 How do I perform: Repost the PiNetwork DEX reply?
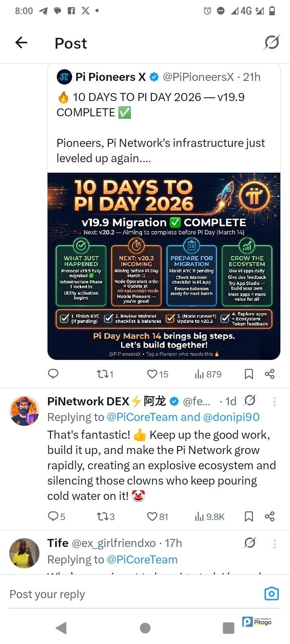[106, 516]
